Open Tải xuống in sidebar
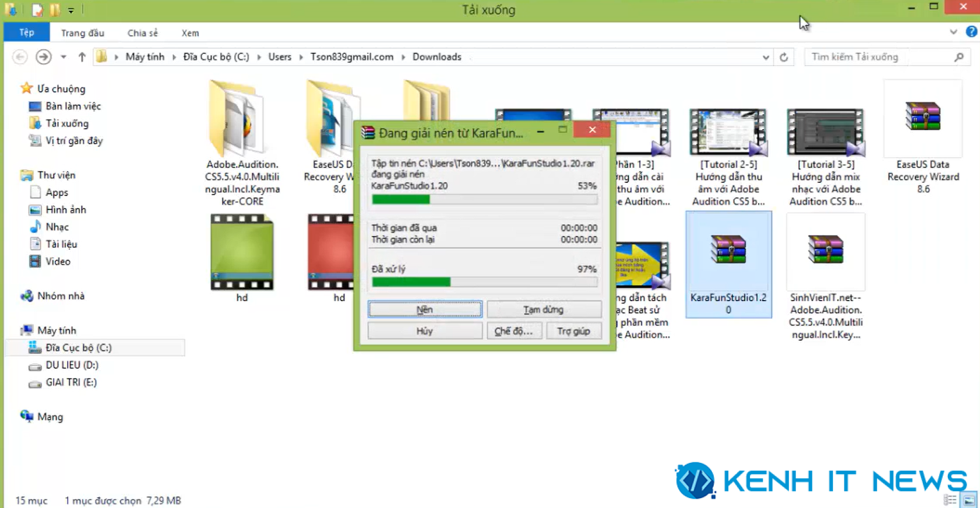Image resolution: width=980 pixels, height=508 pixels. 67,123
